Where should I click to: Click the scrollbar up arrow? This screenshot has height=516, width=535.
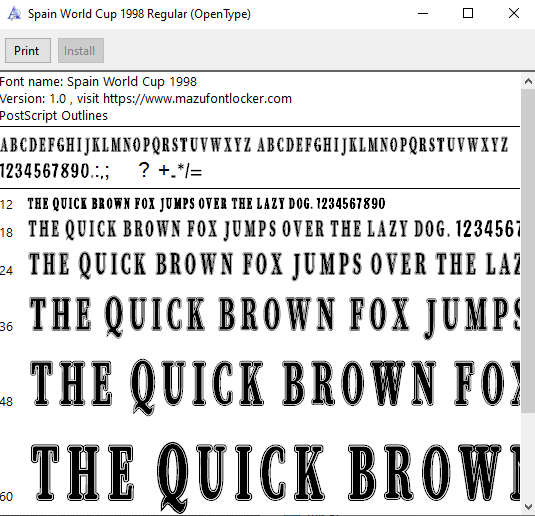528,81
